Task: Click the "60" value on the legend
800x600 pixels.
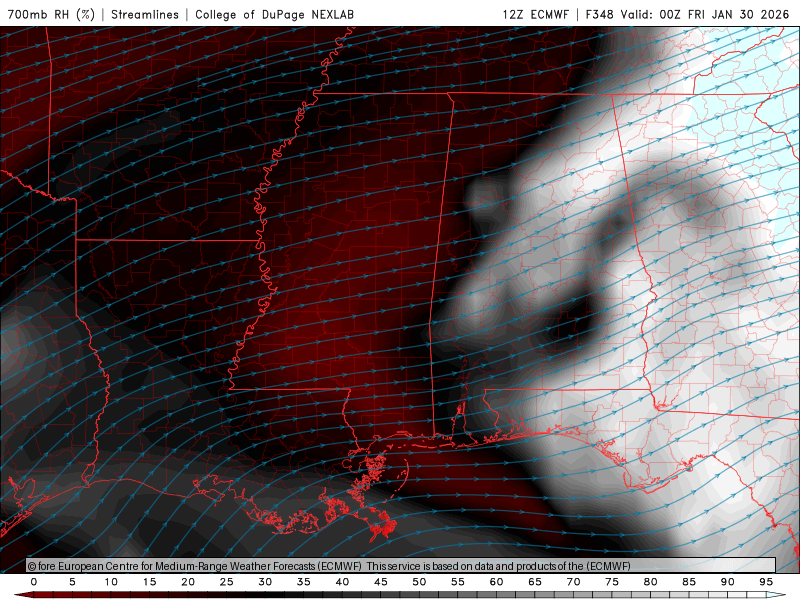Action: 496,582
